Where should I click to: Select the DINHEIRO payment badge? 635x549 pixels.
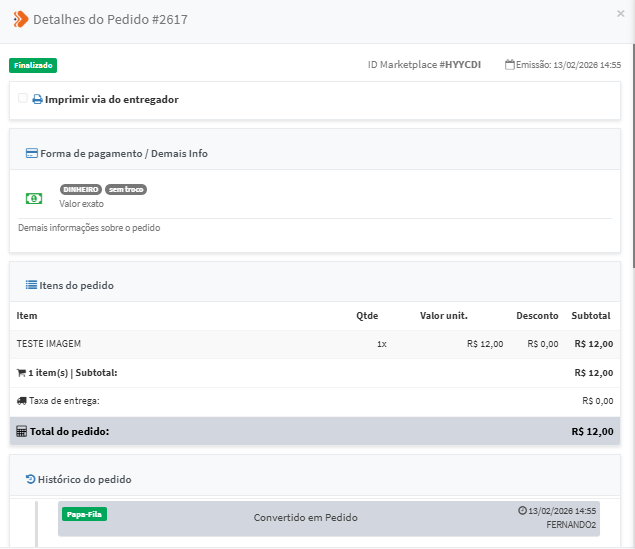pyautogui.click(x=81, y=189)
